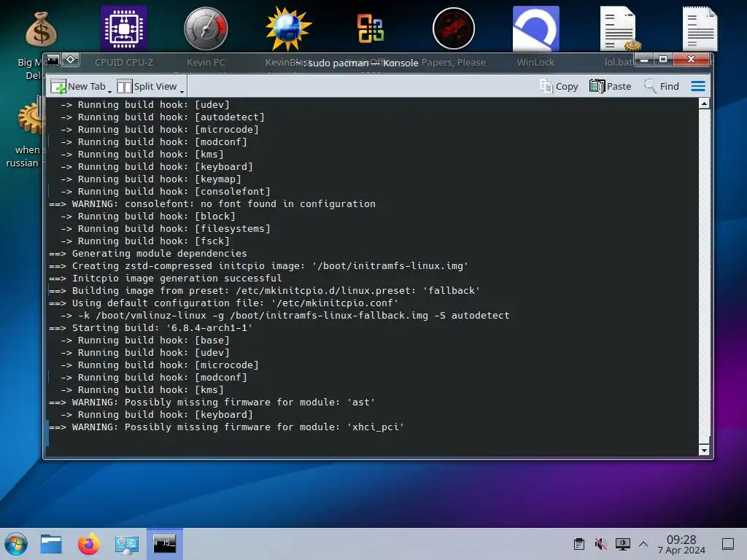Open the CPUID CPU-Z desktop icon
This screenshot has height=560, width=747.
124,28
